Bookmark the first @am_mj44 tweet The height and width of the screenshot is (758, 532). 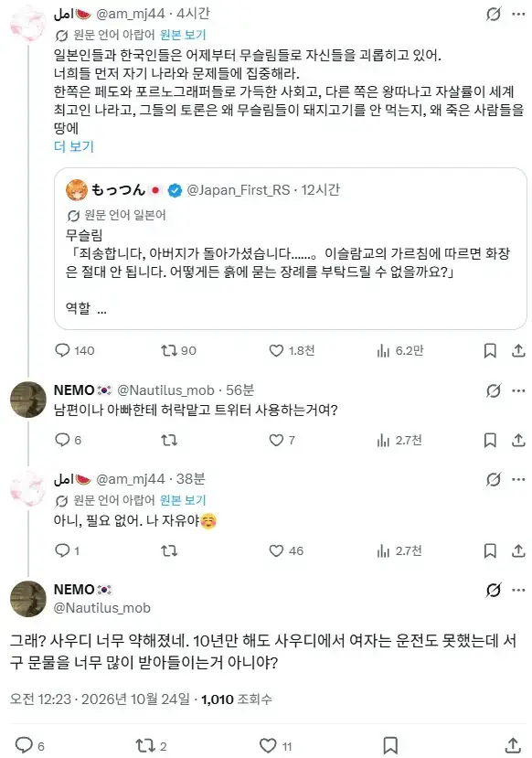point(490,350)
